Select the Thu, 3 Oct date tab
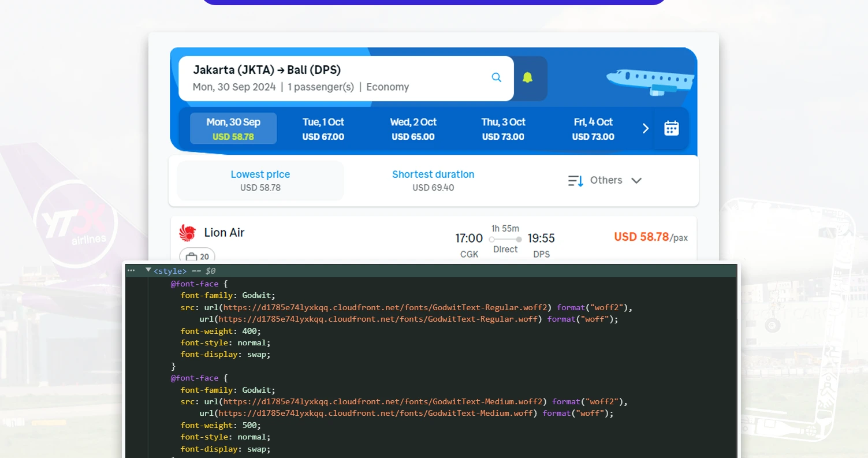The width and height of the screenshot is (868, 458). click(503, 128)
